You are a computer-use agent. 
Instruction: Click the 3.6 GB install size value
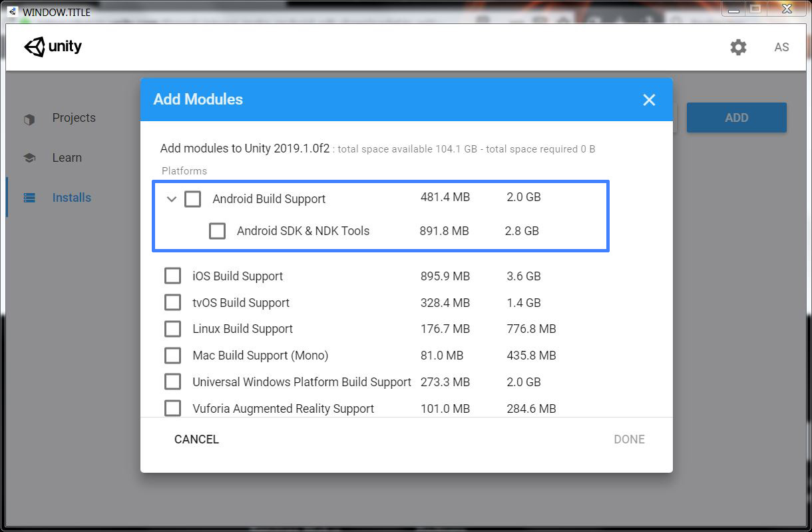coord(524,276)
